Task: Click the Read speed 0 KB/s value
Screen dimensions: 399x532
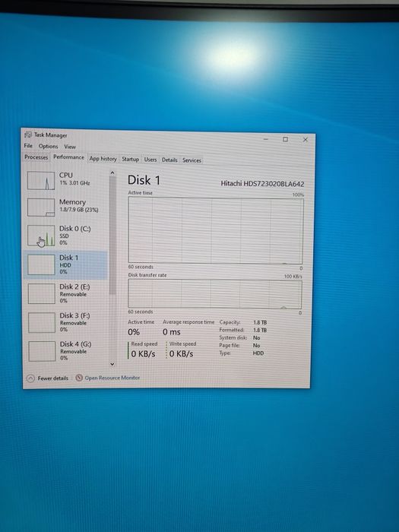Action: 143,354
